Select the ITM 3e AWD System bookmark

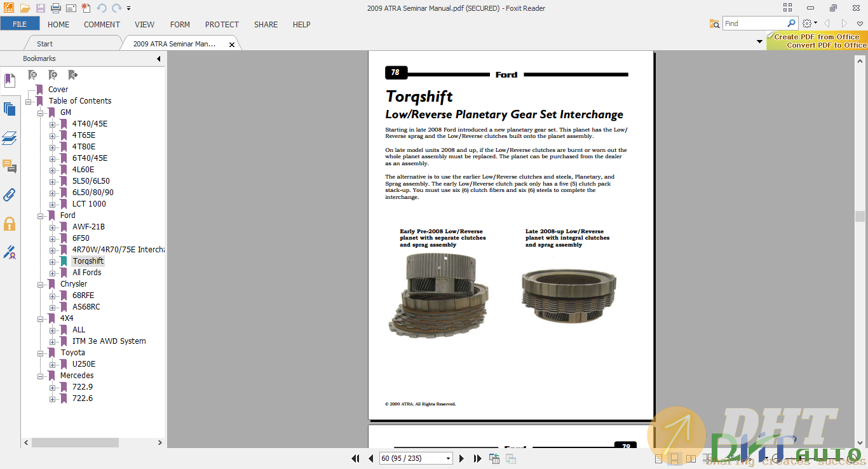[x=109, y=341]
